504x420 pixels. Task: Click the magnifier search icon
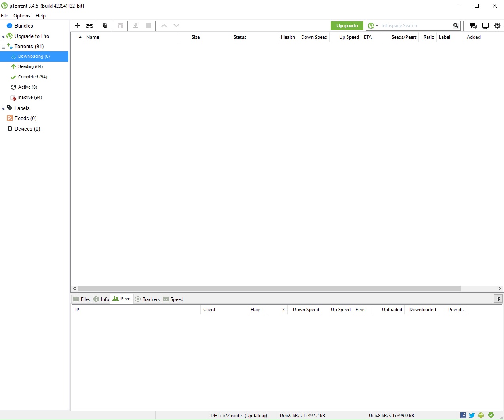456,26
